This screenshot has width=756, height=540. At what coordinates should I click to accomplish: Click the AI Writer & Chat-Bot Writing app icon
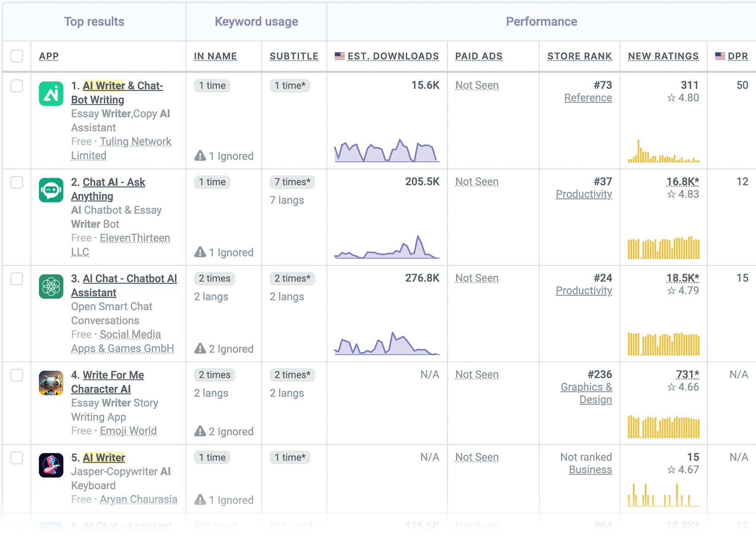pos(51,94)
